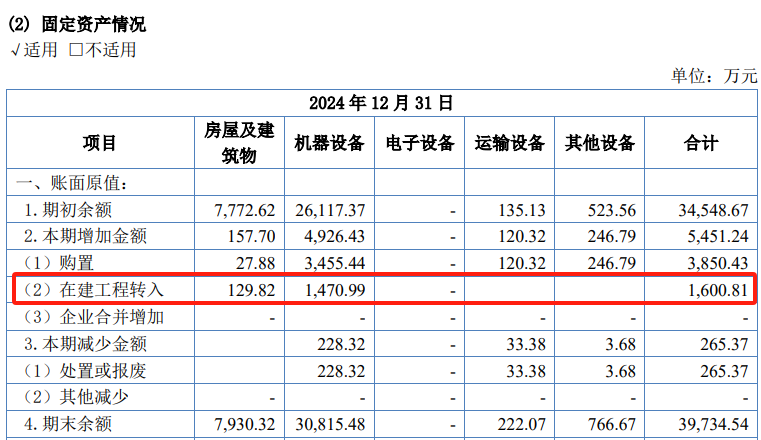
Task: Select the date header 2024年12月31日
Action: click(381, 103)
